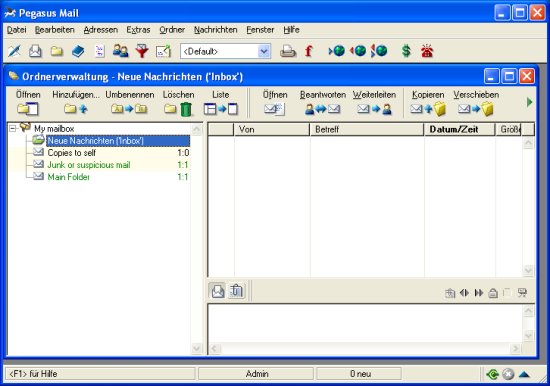Click the printer icon
Image resolution: width=550 pixels, height=386 pixels.
click(288, 51)
